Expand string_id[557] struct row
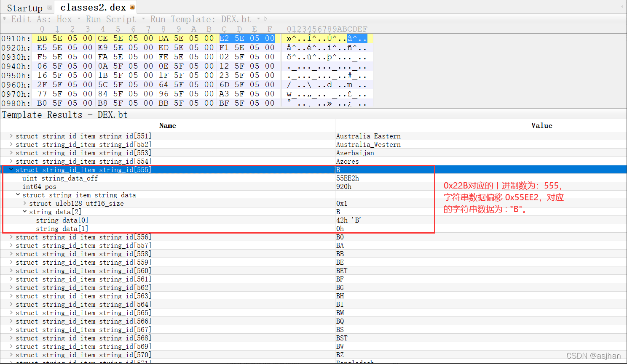The height and width of the screenshot is (364, 627). tap(11, 245)
